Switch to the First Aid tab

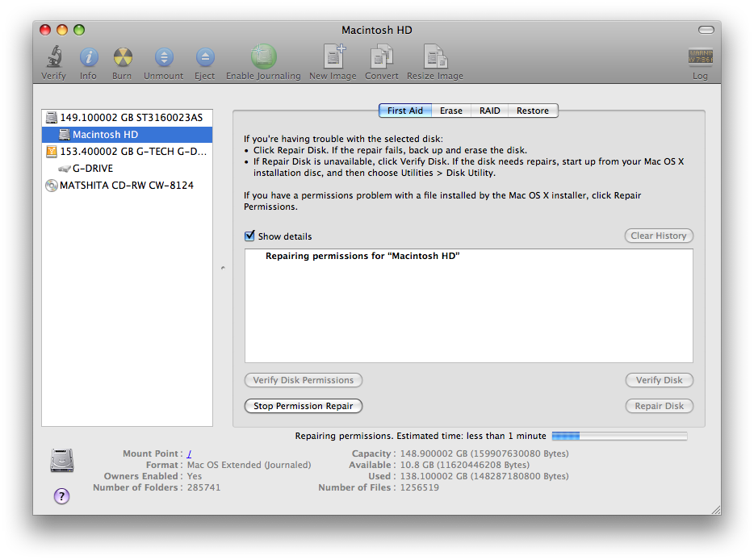pyautogui.click(x=405, y=111)
